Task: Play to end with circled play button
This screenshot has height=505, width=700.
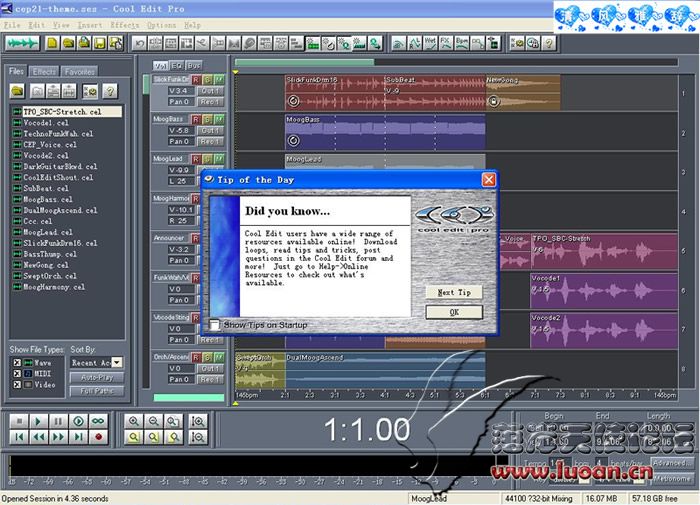Action: (78, 421)
